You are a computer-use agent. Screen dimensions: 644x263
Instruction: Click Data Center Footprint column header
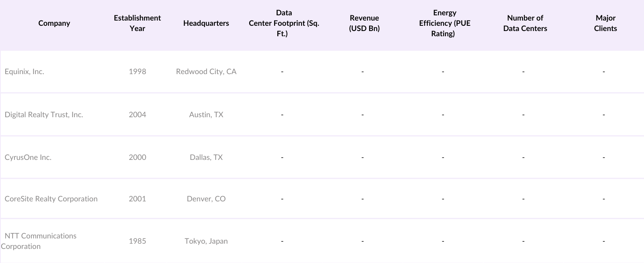283,23
